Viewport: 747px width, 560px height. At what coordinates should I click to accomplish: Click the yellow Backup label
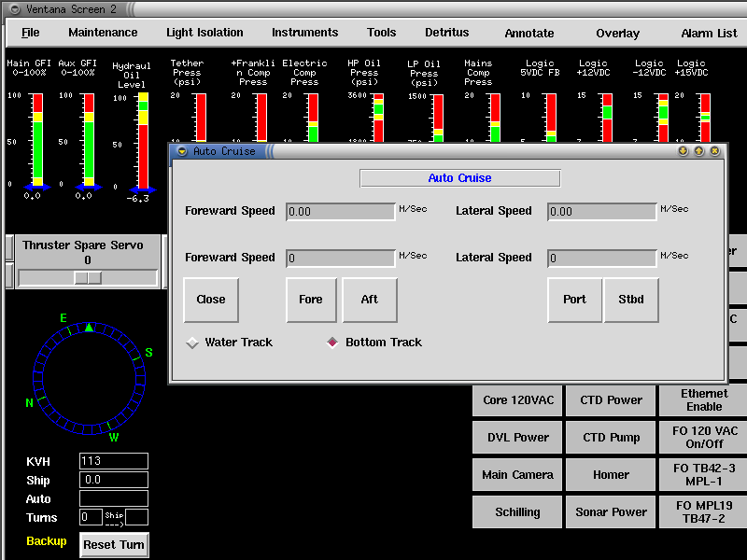point(46,541)
